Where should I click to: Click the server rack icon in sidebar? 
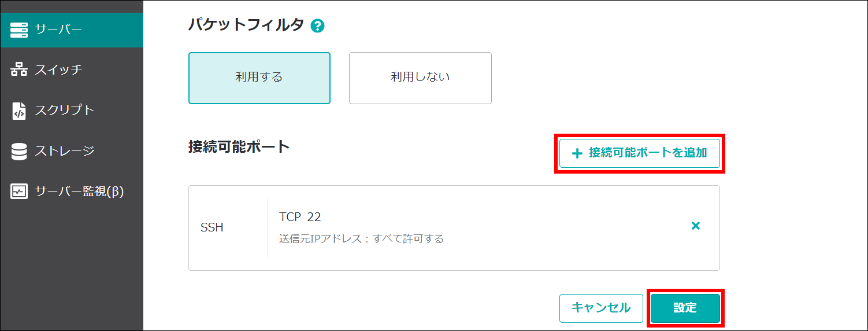coord(19,30)
